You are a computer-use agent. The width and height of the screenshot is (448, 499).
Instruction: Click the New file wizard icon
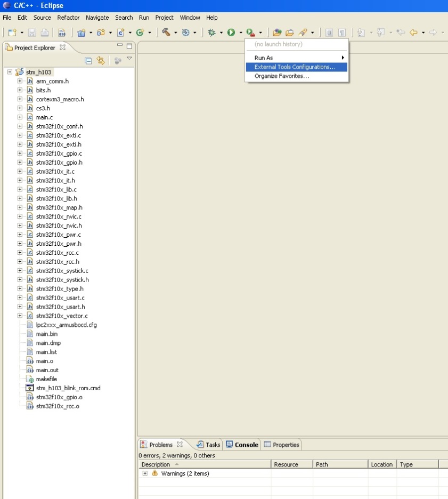coord(12,33)
